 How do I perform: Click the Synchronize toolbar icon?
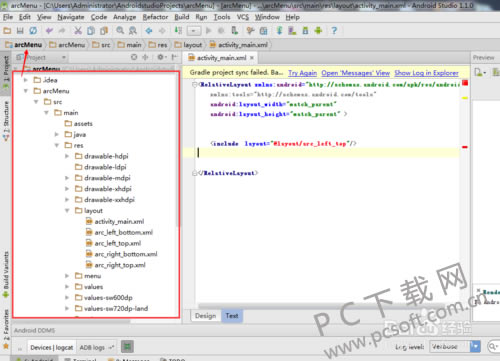pyautogui.click(x=33, y=31)
